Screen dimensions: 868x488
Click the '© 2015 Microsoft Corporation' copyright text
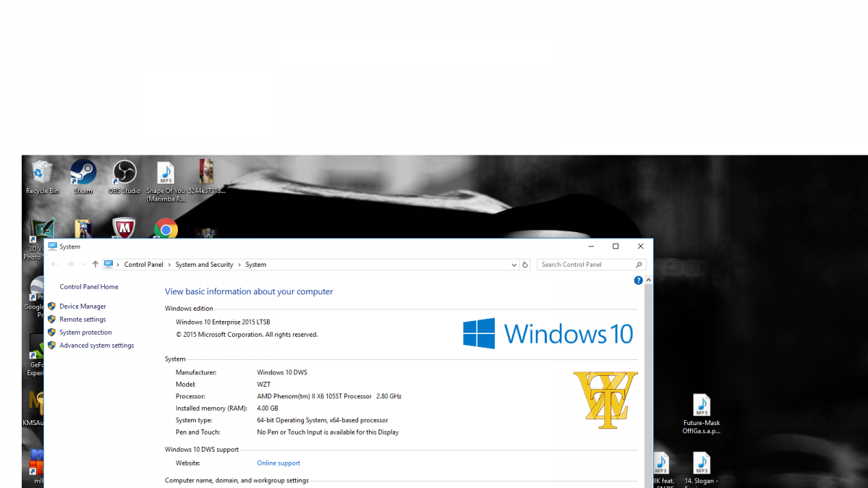pos(247,335)
